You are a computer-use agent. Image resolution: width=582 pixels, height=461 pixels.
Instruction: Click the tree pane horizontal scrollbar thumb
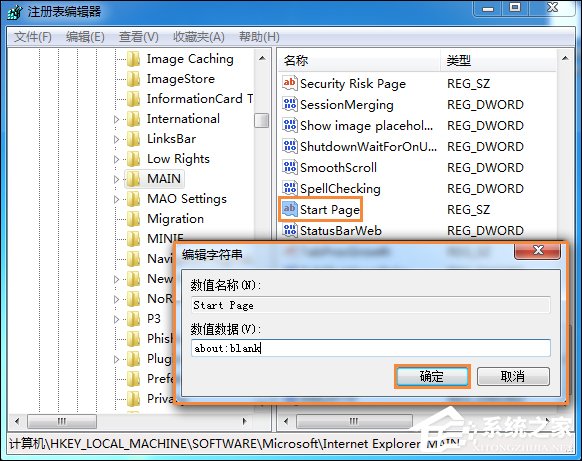pyautogui.click(x=62, y=421)
